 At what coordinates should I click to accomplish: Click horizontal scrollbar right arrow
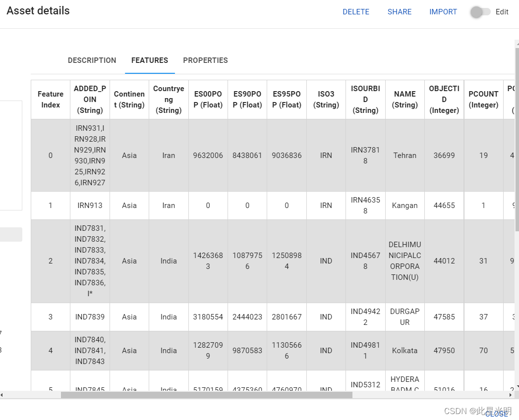[510, 395]
